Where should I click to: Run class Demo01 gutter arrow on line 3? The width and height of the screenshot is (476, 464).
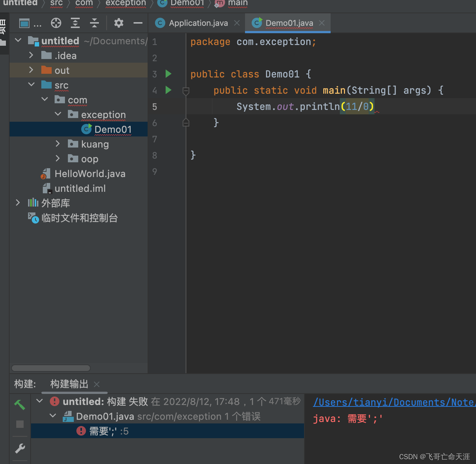(168, 74)
